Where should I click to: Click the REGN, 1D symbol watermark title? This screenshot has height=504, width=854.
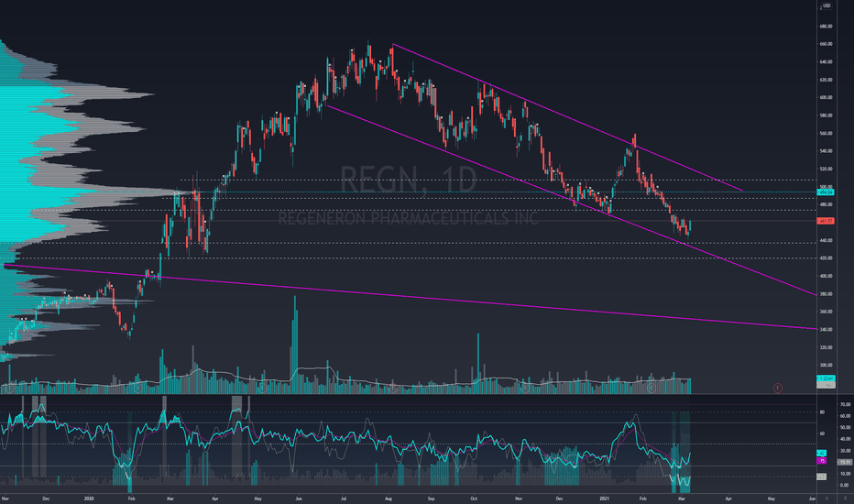(409, 179)
